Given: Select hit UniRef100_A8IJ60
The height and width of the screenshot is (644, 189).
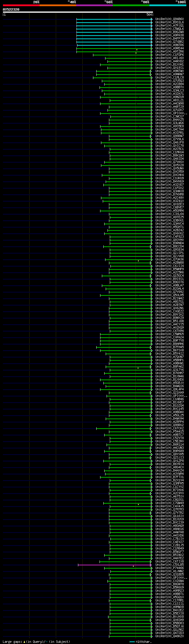Looking at the screenshot, I should click(170, 58).
